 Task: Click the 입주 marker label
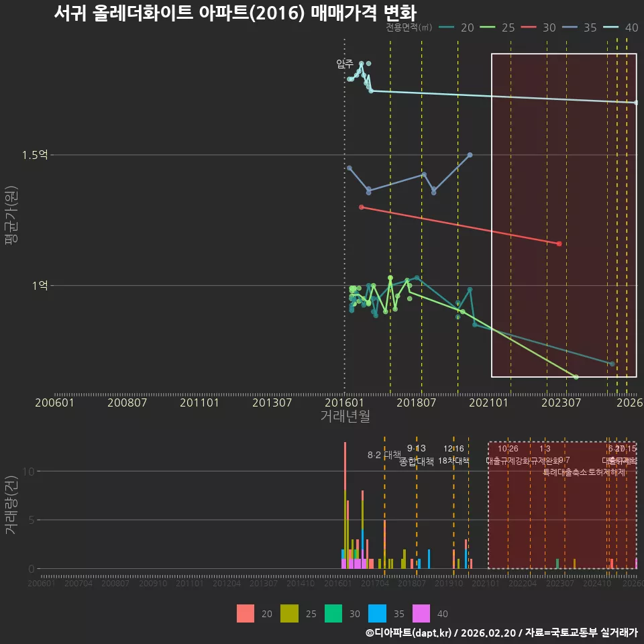[x=345, y=64]
